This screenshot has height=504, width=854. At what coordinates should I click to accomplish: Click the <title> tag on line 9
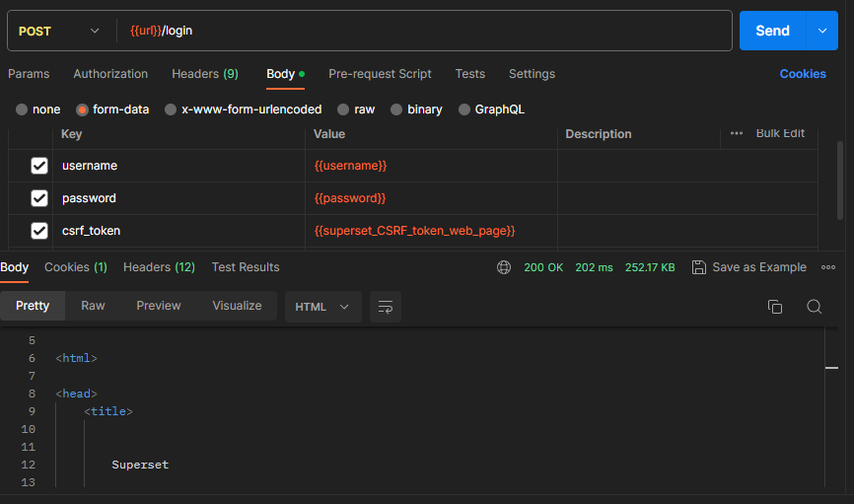point(108,411)
